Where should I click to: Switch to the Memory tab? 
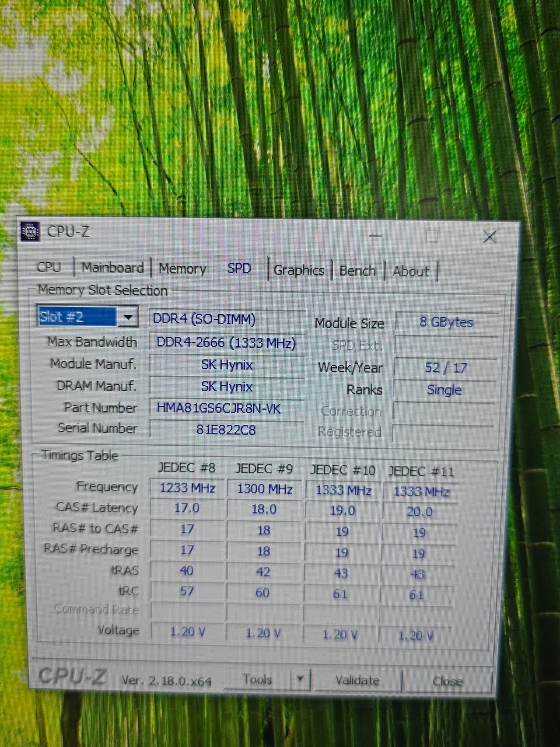click(183, 268)
